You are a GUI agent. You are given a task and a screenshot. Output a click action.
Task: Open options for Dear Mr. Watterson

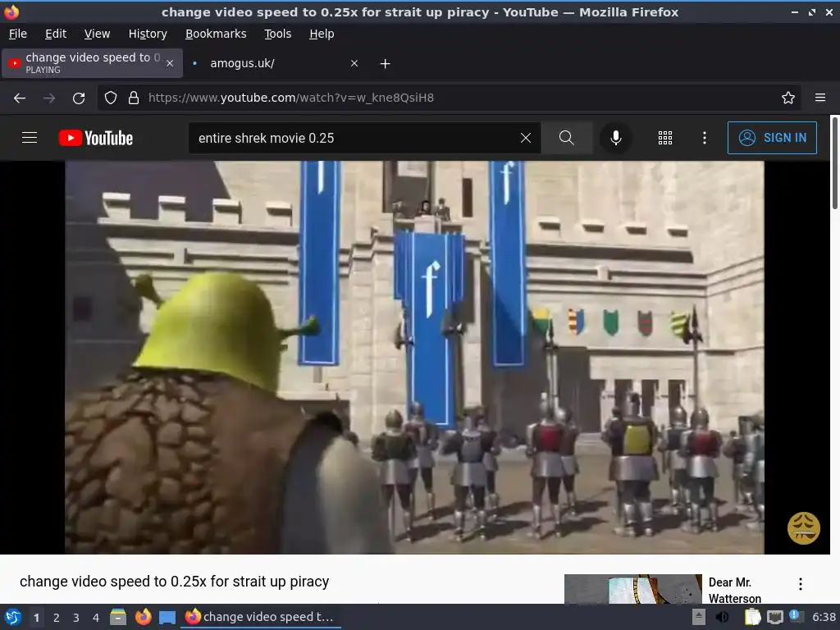pos(801,584)
